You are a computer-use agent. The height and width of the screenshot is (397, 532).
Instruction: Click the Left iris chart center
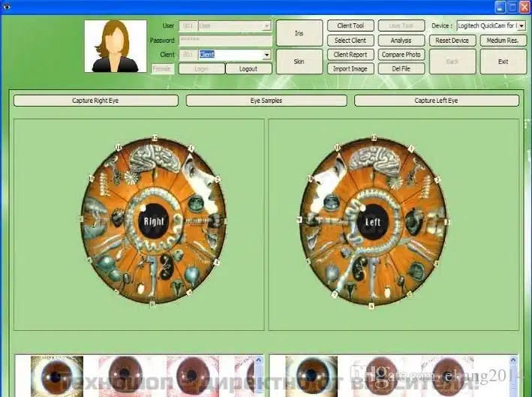point(373,222)
